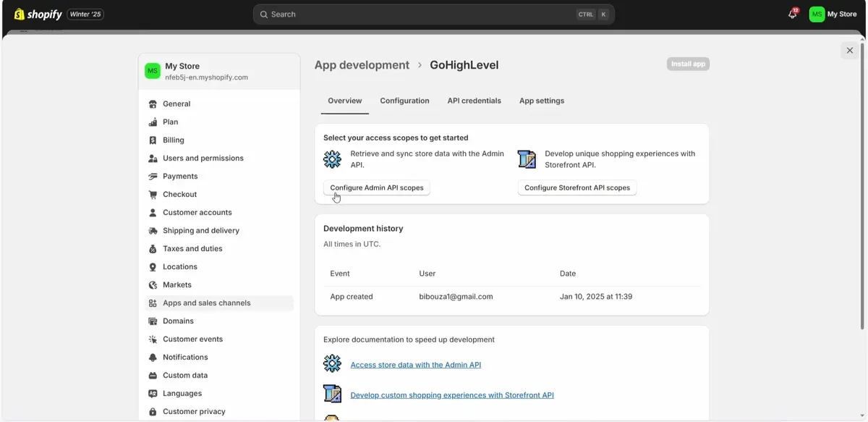Open Develop custom shopping experiences link

point(452,395)
